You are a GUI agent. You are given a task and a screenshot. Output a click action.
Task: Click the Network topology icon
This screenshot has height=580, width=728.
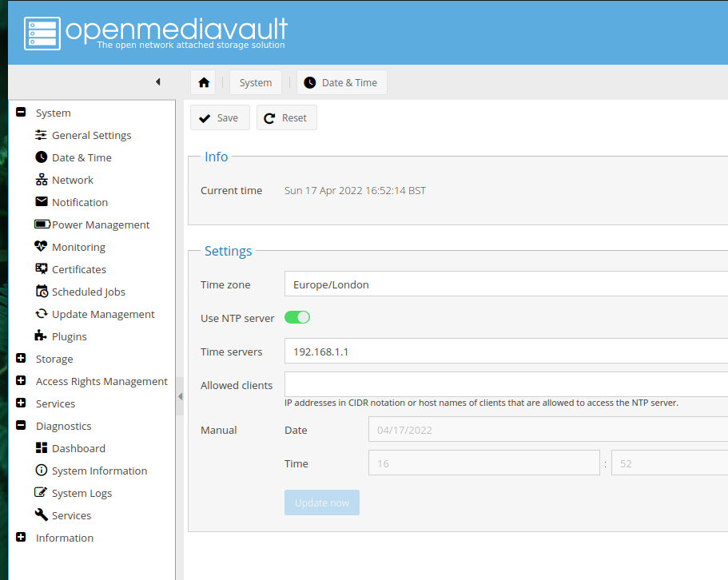[x=42, y=180]
